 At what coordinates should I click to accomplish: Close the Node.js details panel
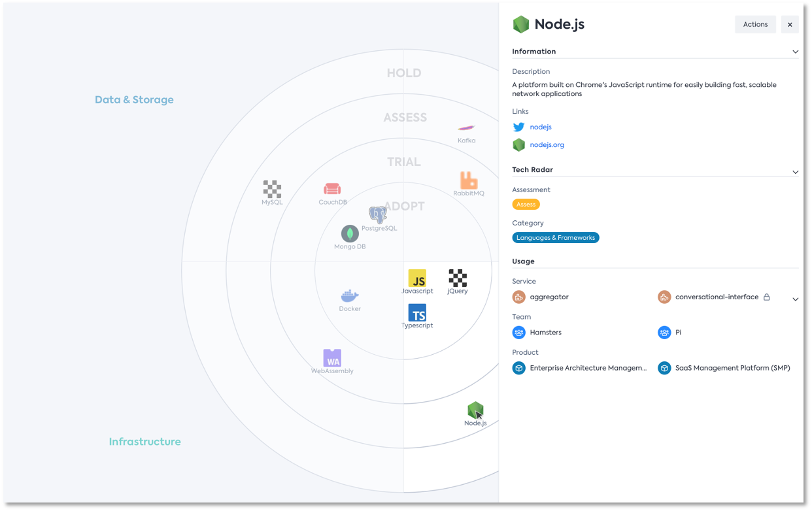tap(790, 25)
